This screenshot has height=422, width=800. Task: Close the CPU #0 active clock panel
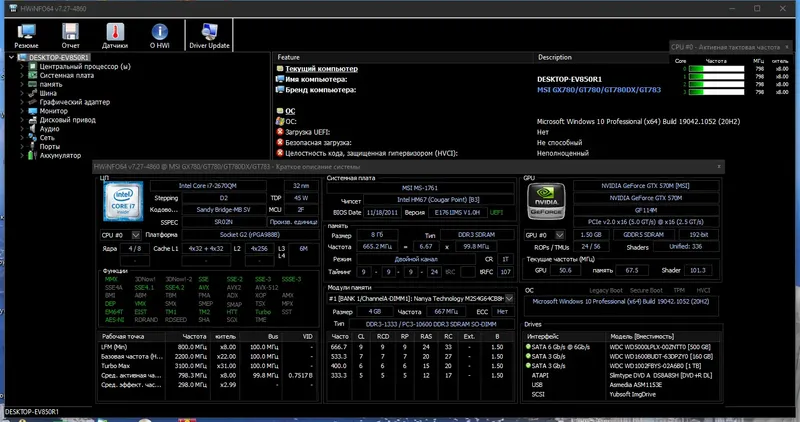pyautogui.click(x=787, y=47)
